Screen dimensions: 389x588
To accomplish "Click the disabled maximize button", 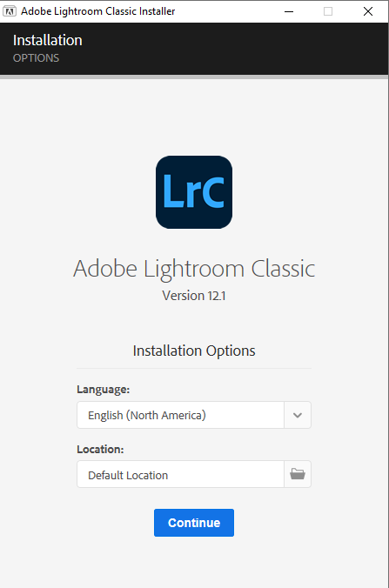I will (x=328, y=11).
